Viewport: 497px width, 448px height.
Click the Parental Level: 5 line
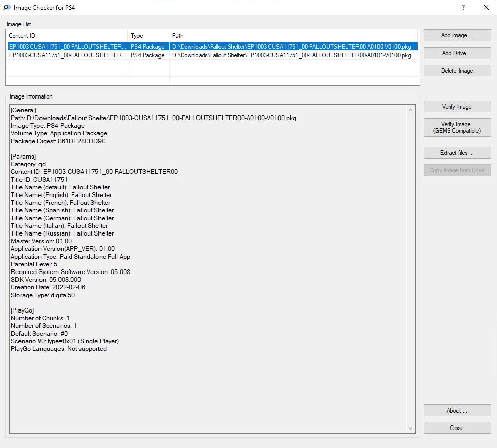point(34,264)
